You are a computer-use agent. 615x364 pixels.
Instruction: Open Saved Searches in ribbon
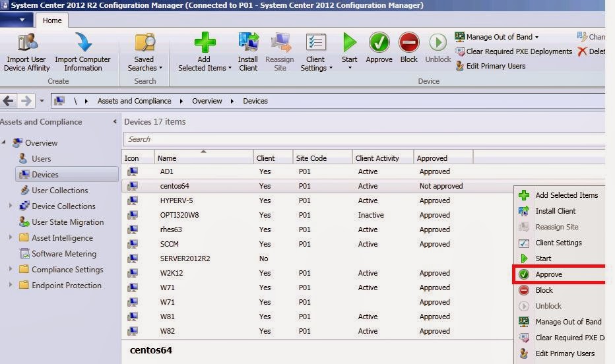pyautogui.click(x=145, y=53)
